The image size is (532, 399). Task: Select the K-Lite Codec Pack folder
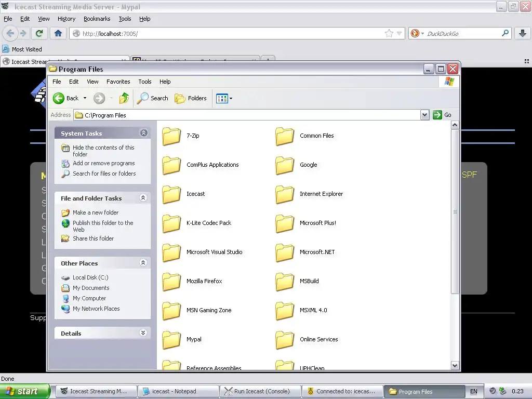[x=196, y=223]
